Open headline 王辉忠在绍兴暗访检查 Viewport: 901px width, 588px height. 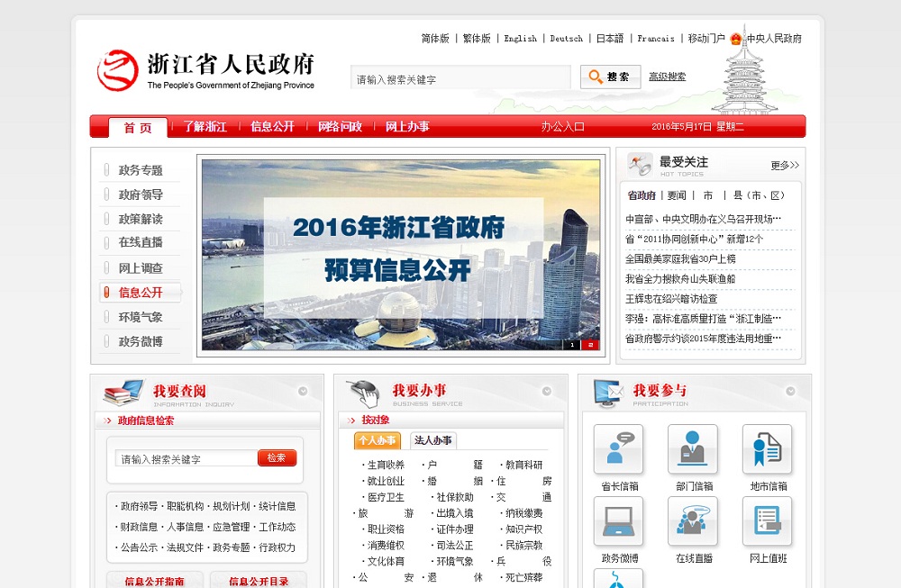click(x=671, y=299)
